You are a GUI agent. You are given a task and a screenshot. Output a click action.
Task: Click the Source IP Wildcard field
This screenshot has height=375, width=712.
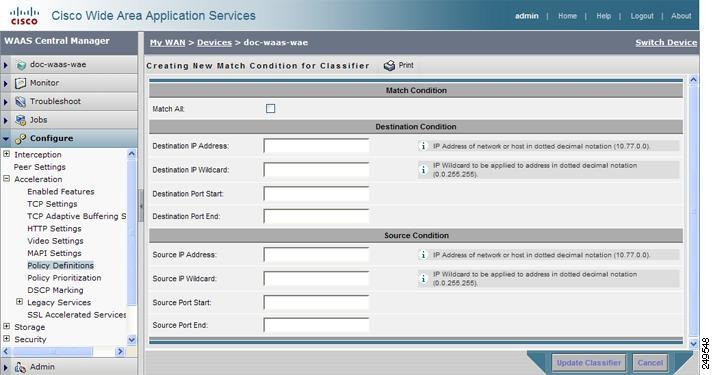tap(316, 279)
